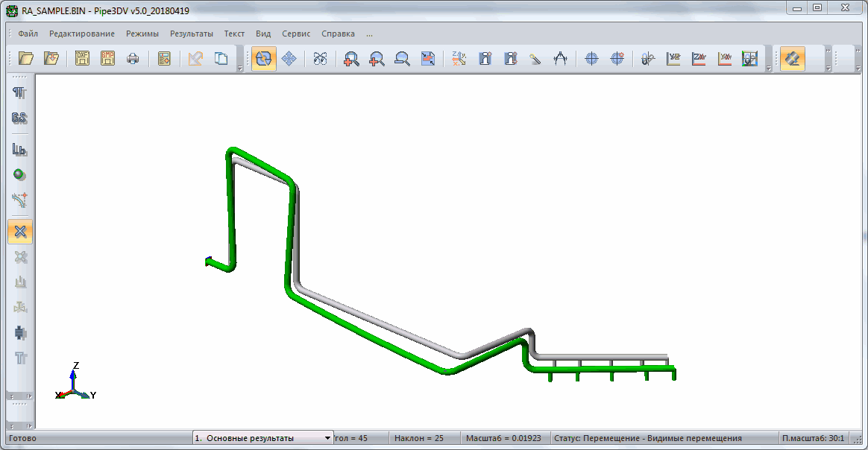This screenshot has height=450, width=868.
Task: Open the Результаты menu
Action: (x=191, y=34)
